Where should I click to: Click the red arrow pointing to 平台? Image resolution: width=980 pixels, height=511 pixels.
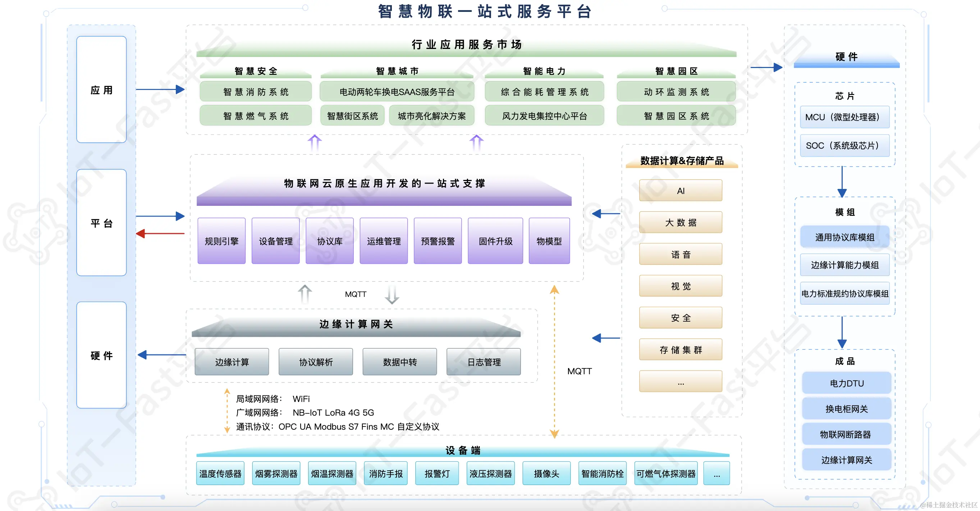tap(160, 234)
